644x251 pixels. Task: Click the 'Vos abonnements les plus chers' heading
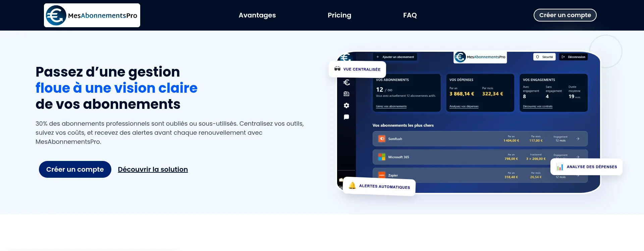click(403, 125)
